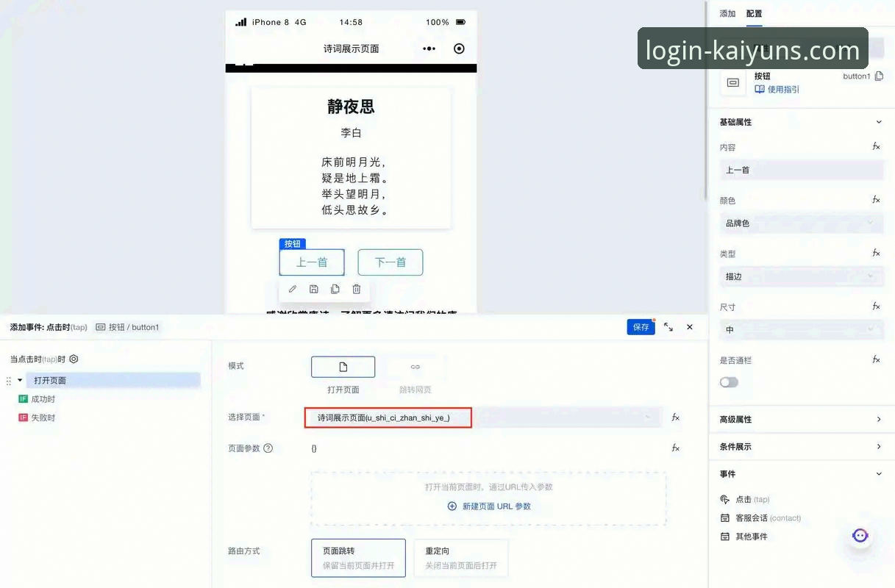Screen dimensions: 895x588
Task: Click the 上一首 button in preview
Action: pos(312,262)
